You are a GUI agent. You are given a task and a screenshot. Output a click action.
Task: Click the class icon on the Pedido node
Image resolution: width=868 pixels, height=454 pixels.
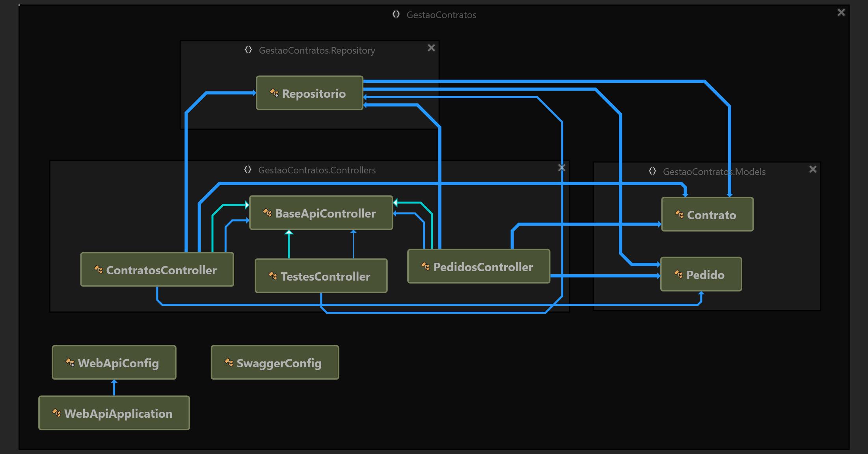(678, 274)
